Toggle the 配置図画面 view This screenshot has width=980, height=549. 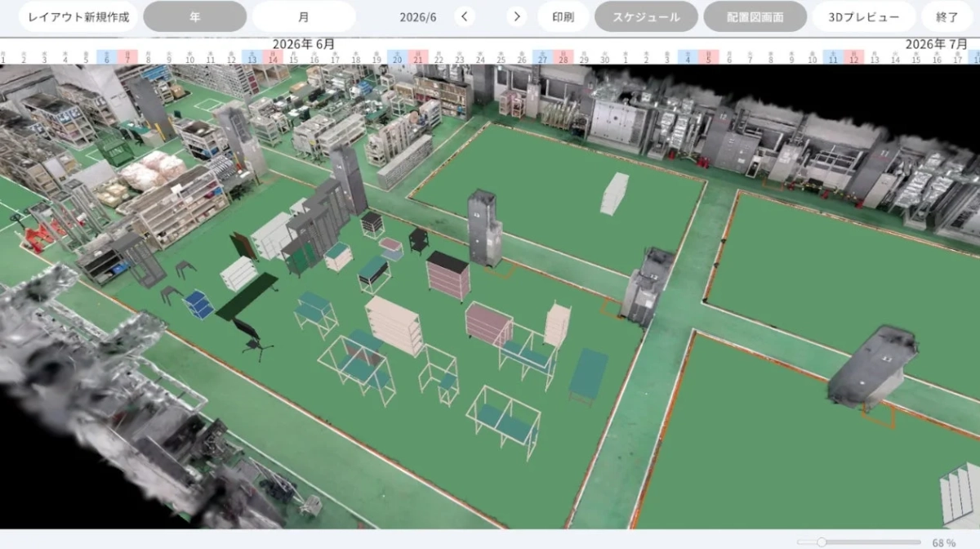tap(755, 16)
